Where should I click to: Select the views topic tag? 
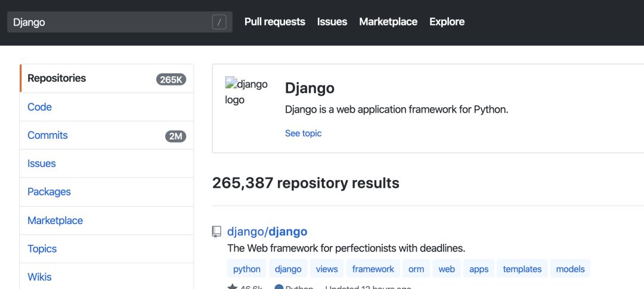[327, 269]
